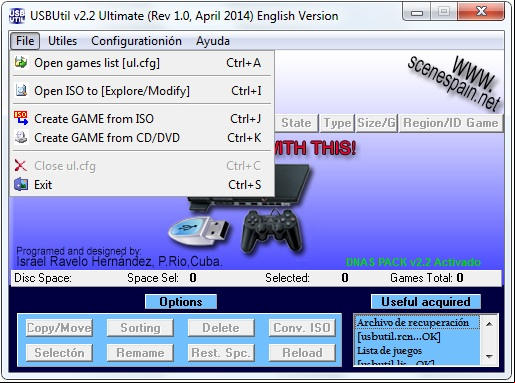Click scroll up arrow in Useful acquired list
Screen dimensions: 515x383
coord(489,324)
